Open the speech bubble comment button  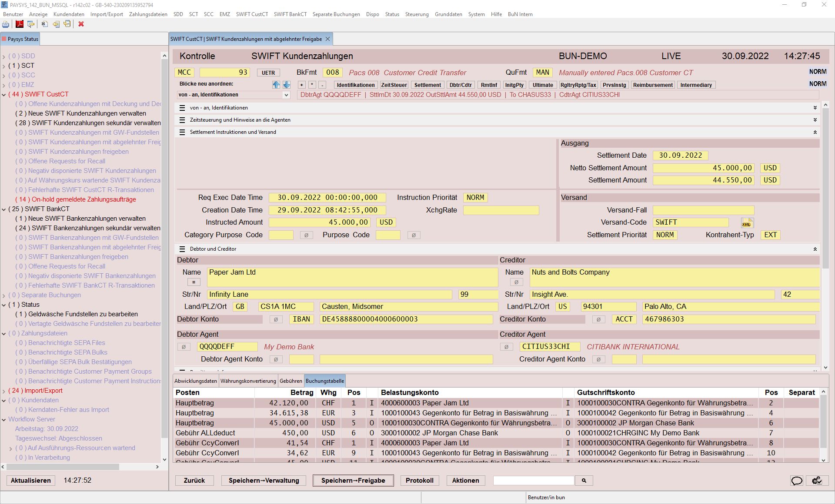tap(797, 481)
